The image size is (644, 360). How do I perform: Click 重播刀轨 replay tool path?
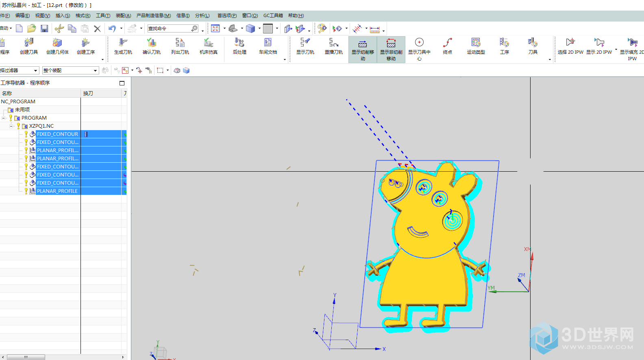coord(334,46)
